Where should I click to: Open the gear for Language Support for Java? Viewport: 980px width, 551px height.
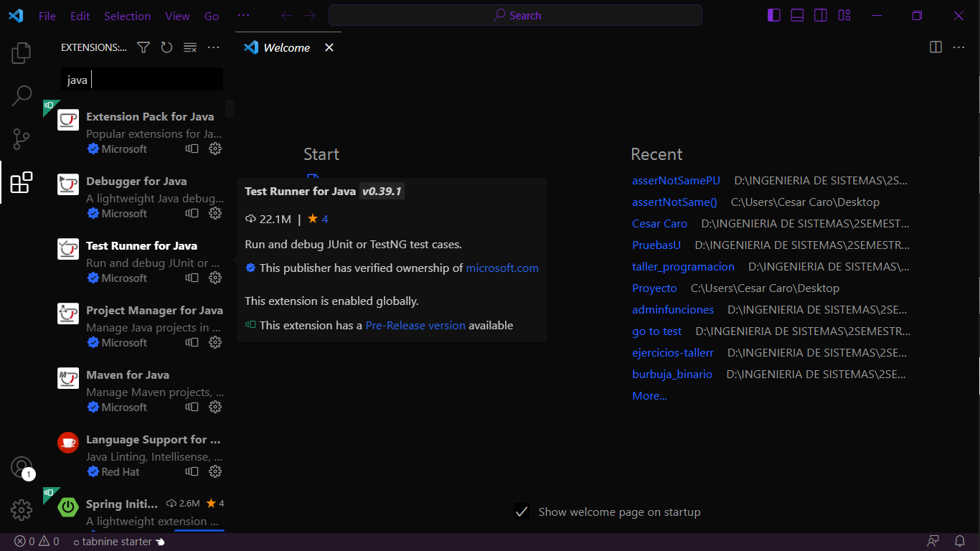[x=215, y=471]
